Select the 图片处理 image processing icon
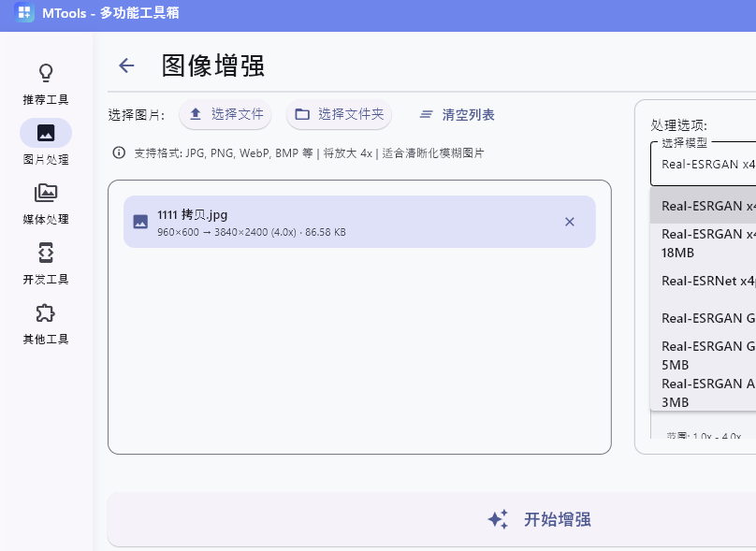 point(46,133)
